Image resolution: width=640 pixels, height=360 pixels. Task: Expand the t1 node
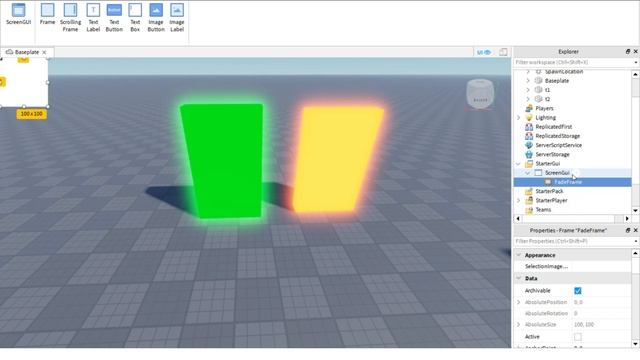[528, 90]
